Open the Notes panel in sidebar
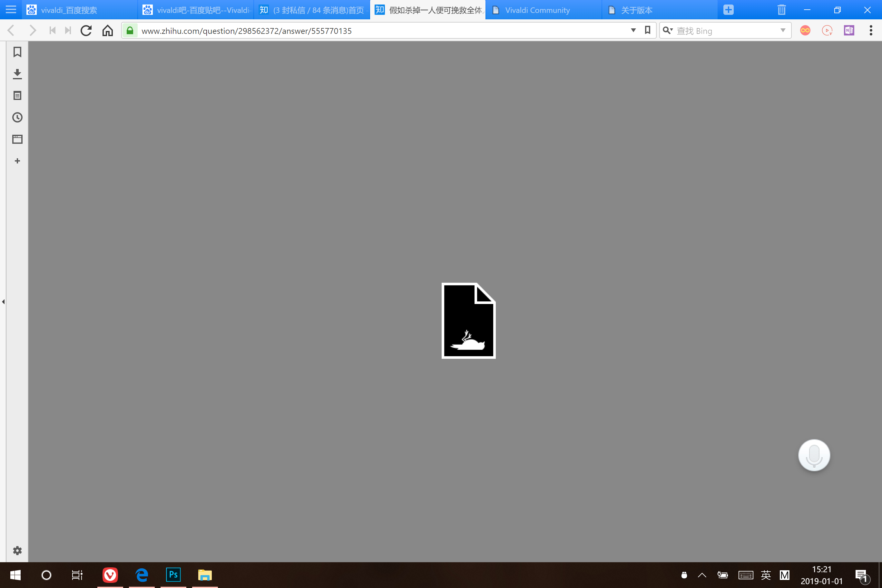 coord(17,96)
